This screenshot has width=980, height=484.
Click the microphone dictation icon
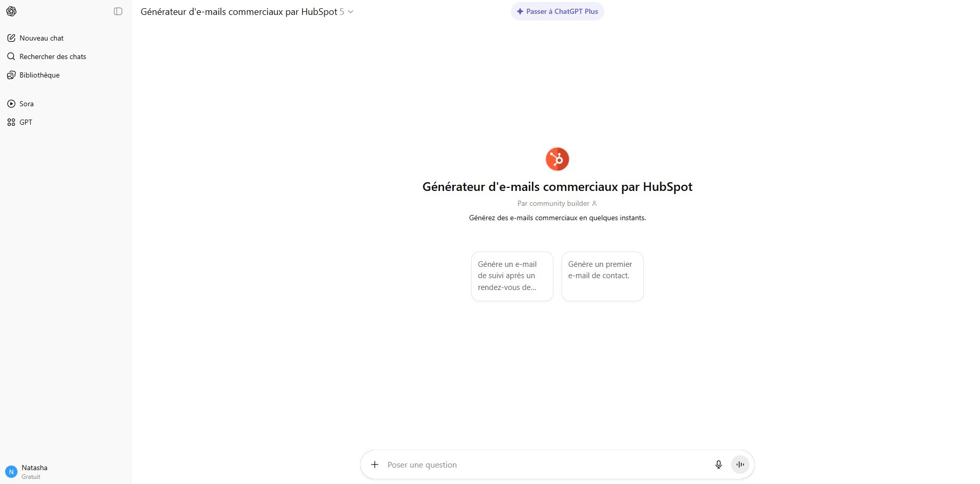tap(719, 464)
